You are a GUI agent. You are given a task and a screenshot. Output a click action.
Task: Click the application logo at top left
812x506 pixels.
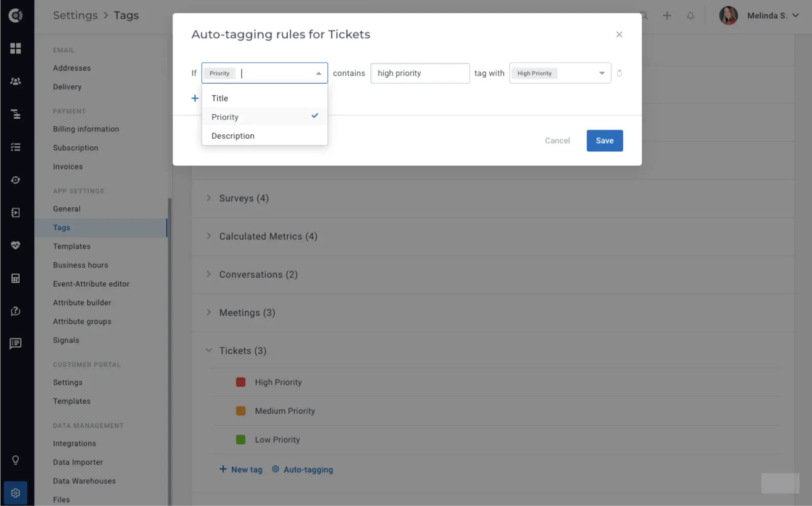pos(16,16)
